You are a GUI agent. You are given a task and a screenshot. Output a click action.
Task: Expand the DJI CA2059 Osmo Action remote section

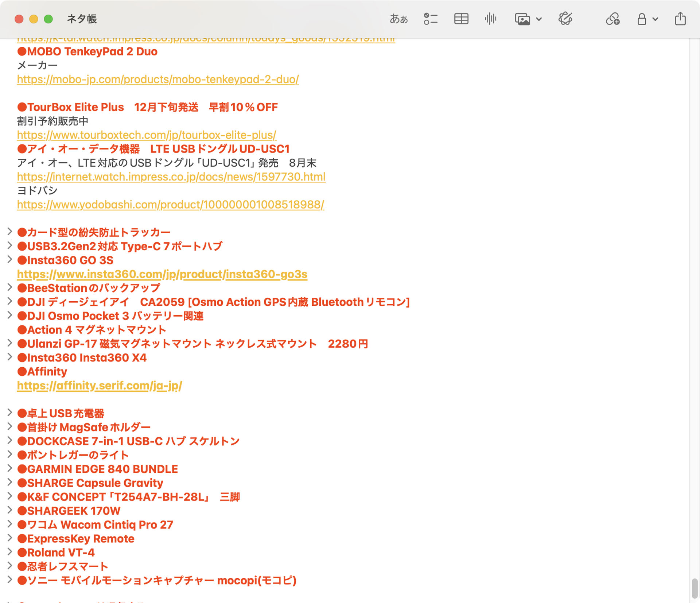[10, 301]
